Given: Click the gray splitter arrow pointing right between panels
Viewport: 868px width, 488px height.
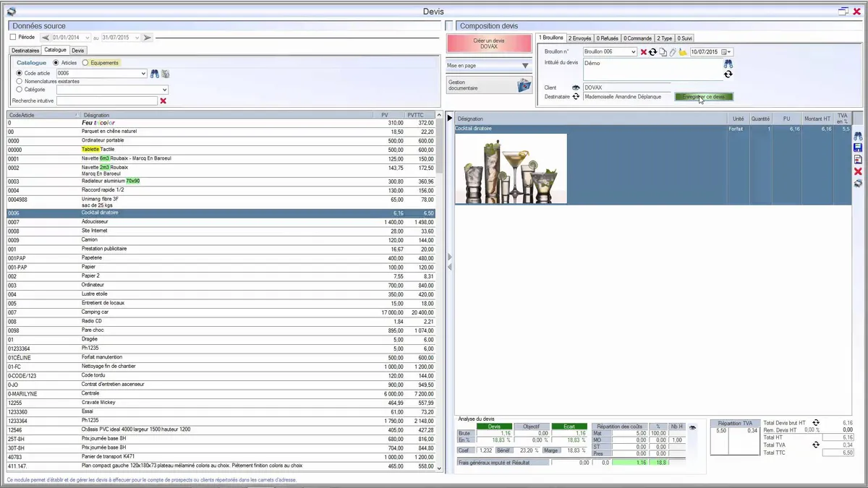Looking at the screenshot, I should pyautogui.click(x=449, y=256).
